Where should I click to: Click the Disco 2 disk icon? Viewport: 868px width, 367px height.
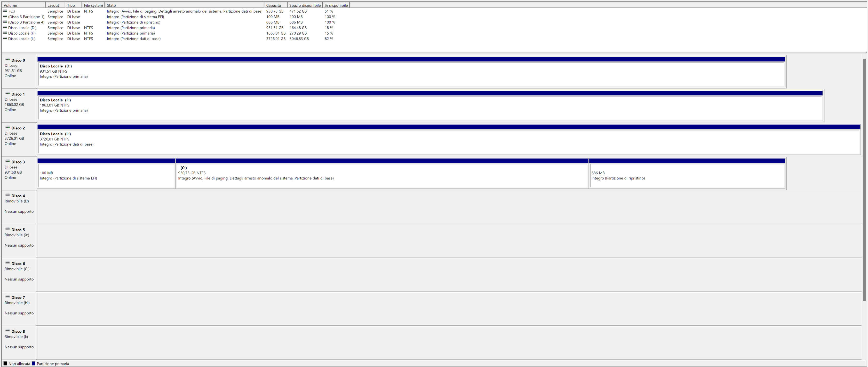click(7, 128)
